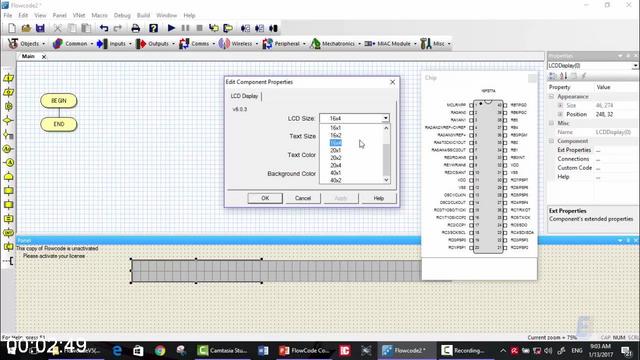640x360 pixels.
Task: Open the Mechatronics components dropdown
Action: [335, 44]
